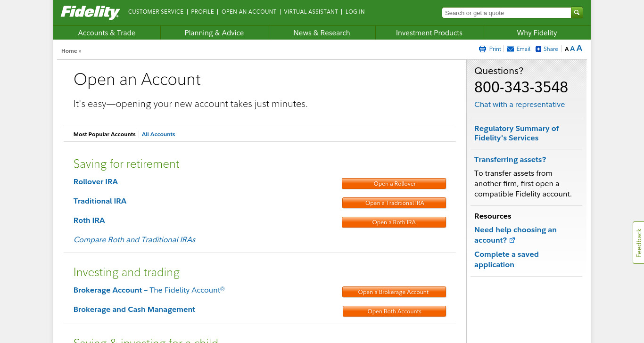Click the email envelope icon
This screenshot has height=343, width=644.
click(510, 49)
